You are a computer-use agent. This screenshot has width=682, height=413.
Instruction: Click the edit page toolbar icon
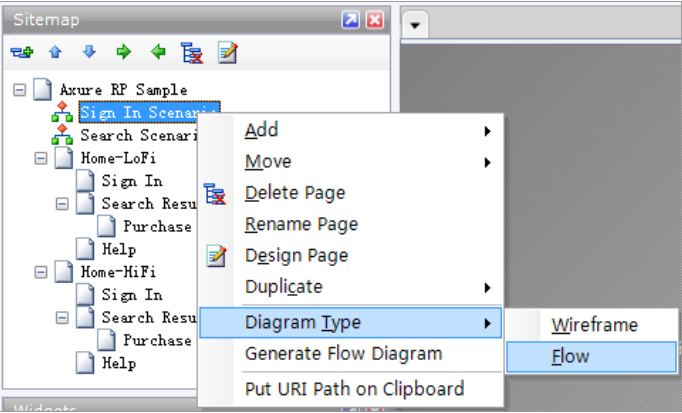(227, 53)
